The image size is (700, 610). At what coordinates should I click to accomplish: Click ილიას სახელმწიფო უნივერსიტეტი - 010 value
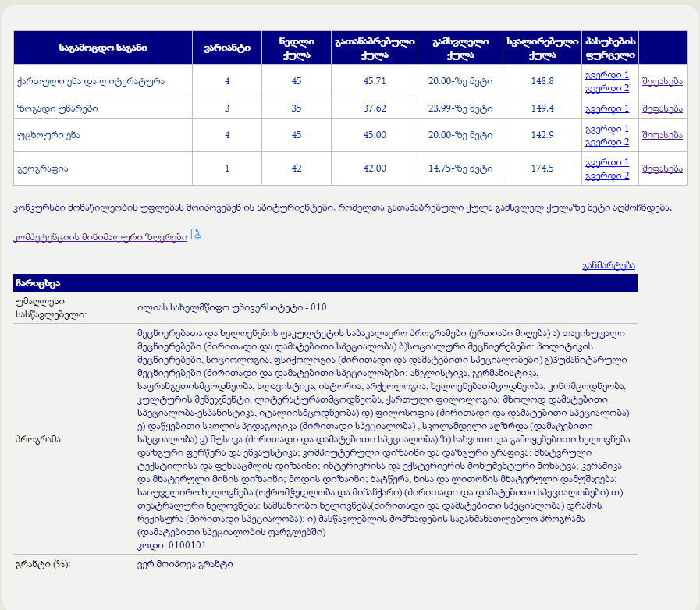[232, 307]
